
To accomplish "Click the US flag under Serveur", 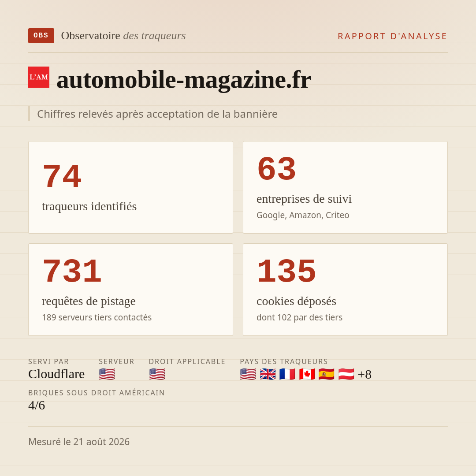I will coord(107,374).
